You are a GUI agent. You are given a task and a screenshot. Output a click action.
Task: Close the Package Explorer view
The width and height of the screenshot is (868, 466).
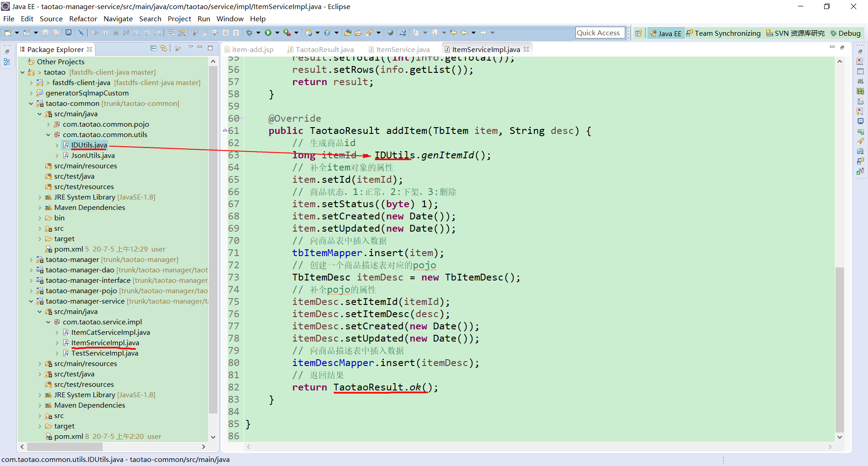[90, 49]
